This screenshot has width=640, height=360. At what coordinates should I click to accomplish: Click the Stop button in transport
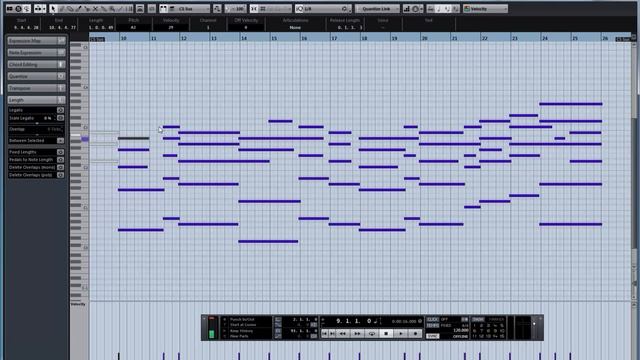point(386,333)
